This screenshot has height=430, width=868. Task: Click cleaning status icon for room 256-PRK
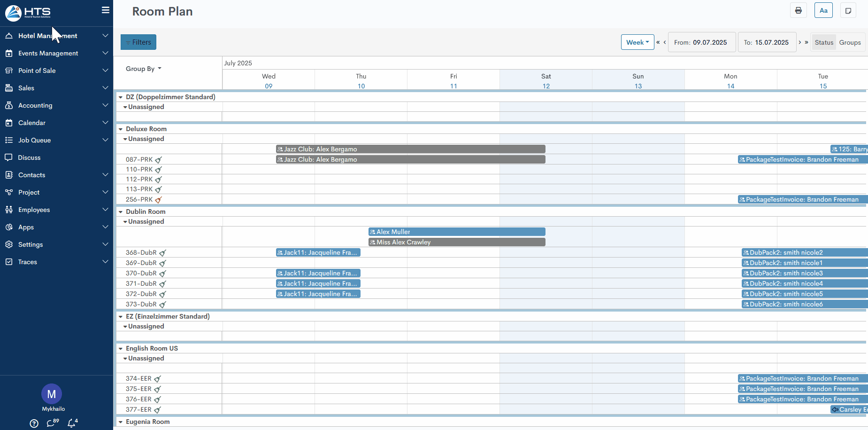coord(159,200)
